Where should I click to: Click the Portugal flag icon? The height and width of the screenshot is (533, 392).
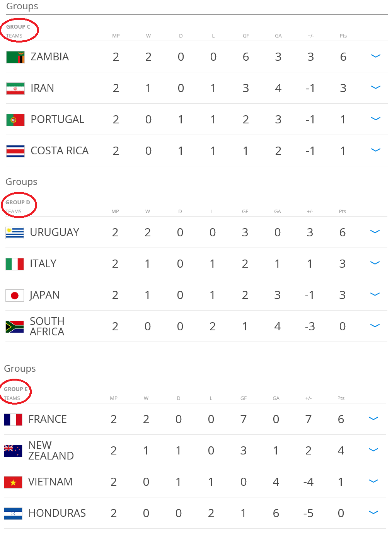pos(15,120)
